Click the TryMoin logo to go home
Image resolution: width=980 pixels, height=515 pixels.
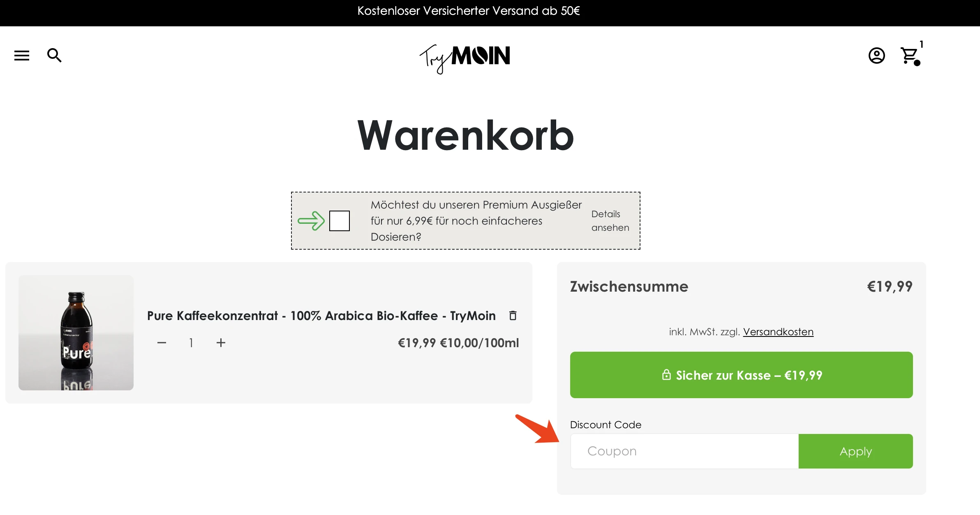(x=465, y=55)
